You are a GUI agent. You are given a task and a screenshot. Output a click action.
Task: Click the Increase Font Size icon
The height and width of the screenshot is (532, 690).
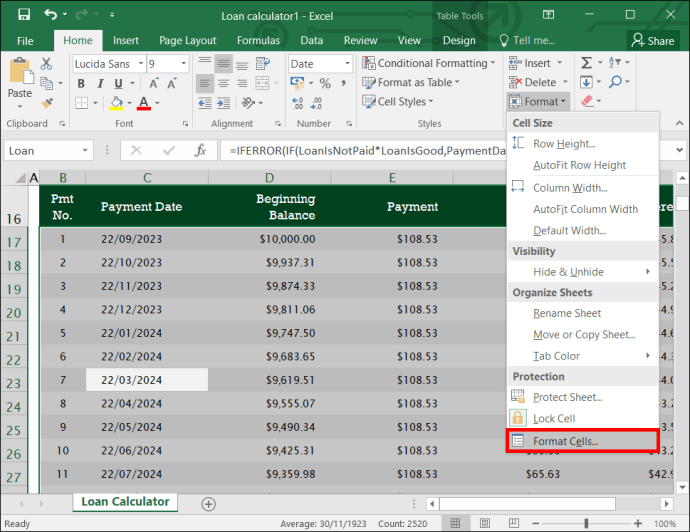[154, 83]
